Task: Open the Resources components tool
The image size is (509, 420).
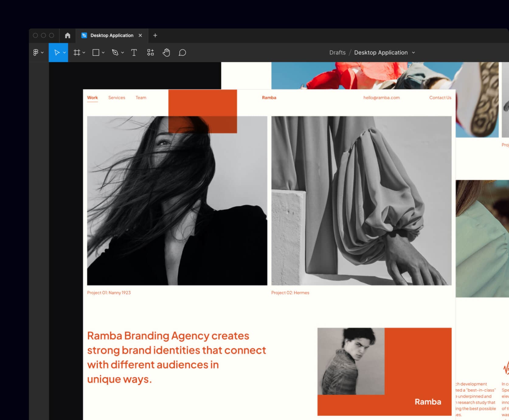Action: [x=151, y=53]
